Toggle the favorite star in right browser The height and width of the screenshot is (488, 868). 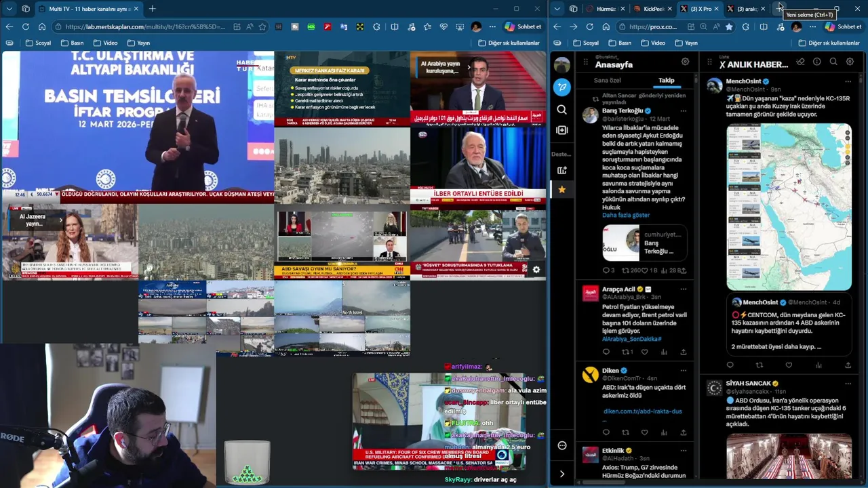point(729,26)
